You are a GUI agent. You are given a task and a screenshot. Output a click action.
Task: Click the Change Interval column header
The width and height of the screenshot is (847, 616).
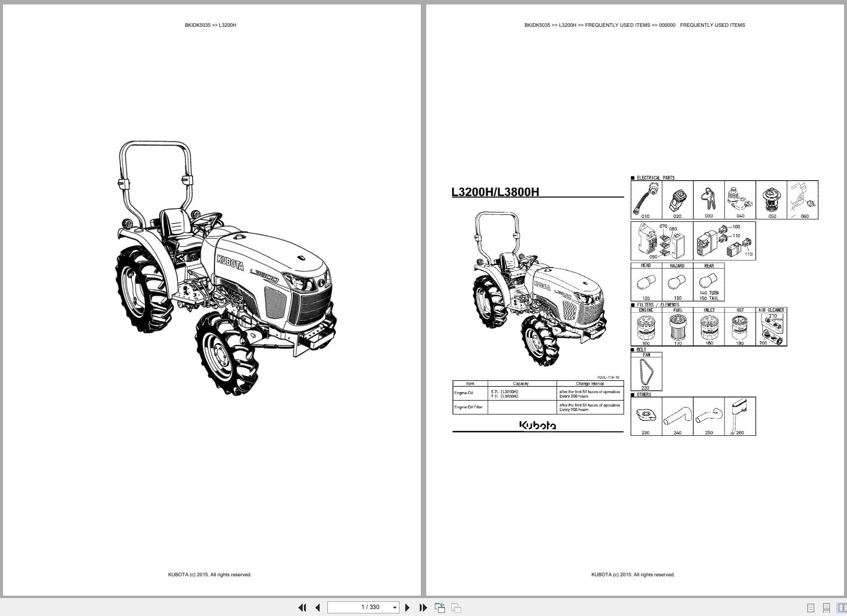(590, 384)
